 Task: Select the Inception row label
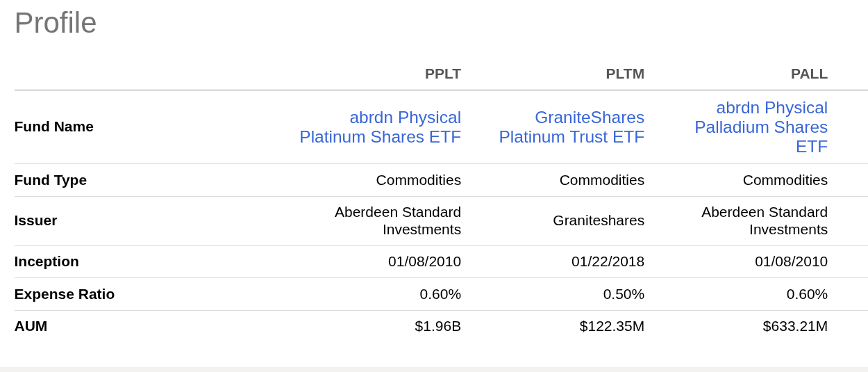coord(47,261)
